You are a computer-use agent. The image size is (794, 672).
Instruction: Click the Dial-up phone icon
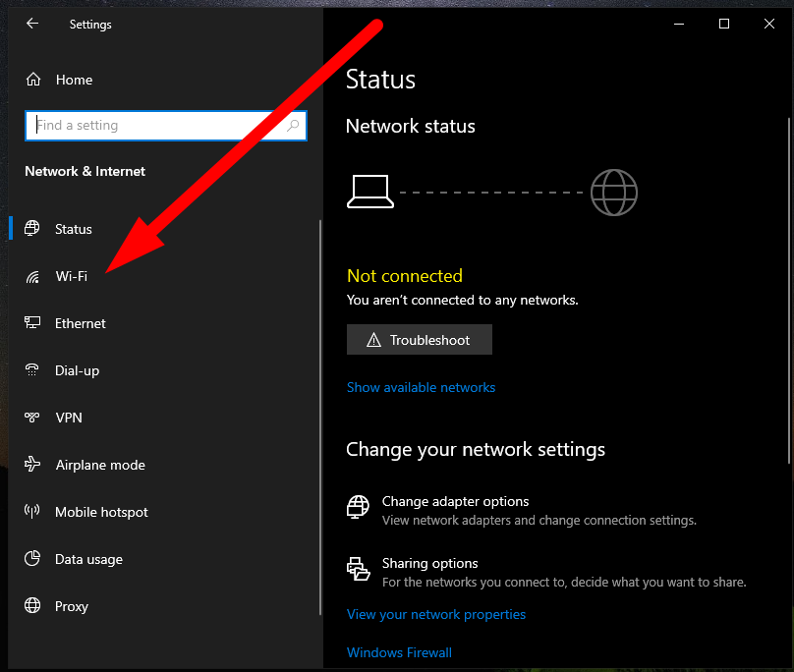pos(31,369)
